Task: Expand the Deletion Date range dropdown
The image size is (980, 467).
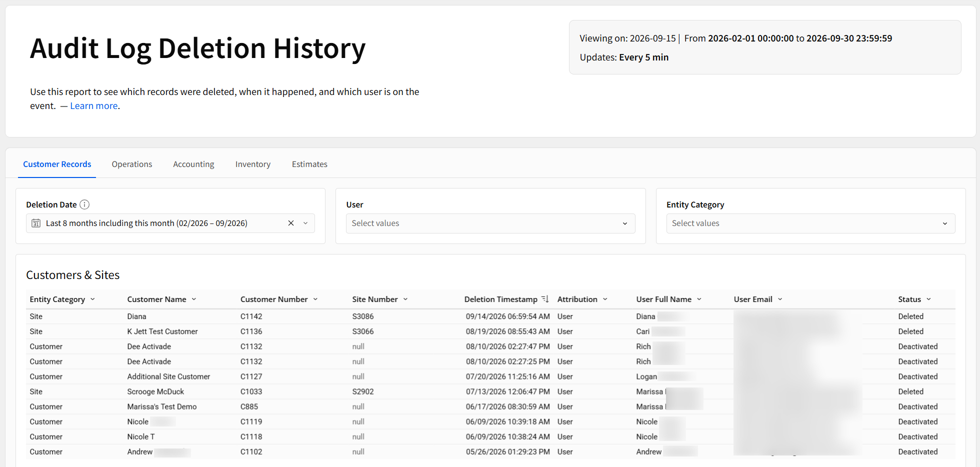Action: 305,223
